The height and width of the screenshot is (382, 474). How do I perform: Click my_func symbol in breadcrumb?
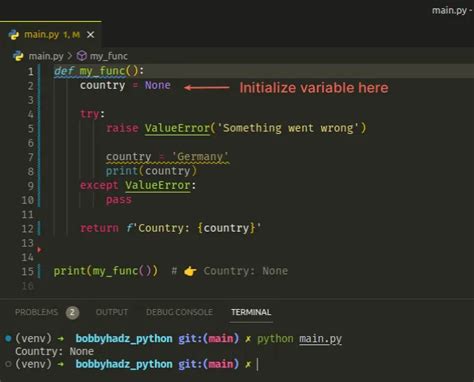pyautogui.click(x=109, y=56)
